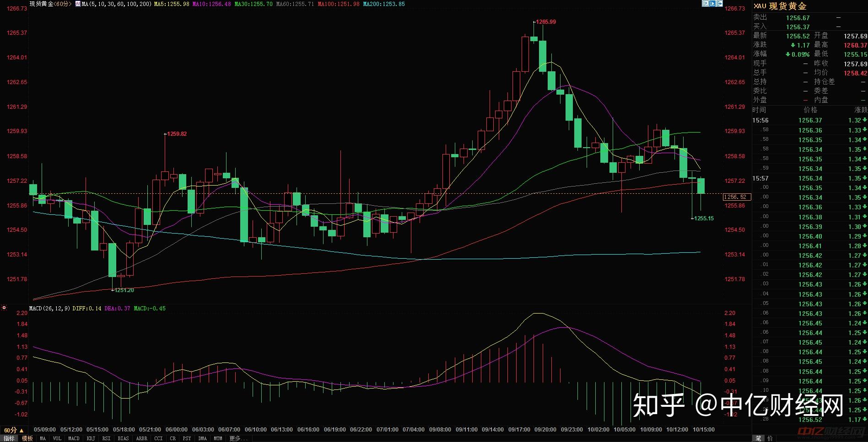Click the MA30:1255.70 legend value
The width and height of the screenshot is (868, 442).
(253, 4)
